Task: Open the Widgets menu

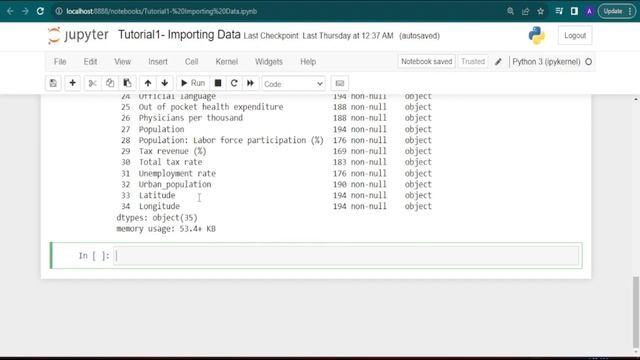Action: (269, 62)
